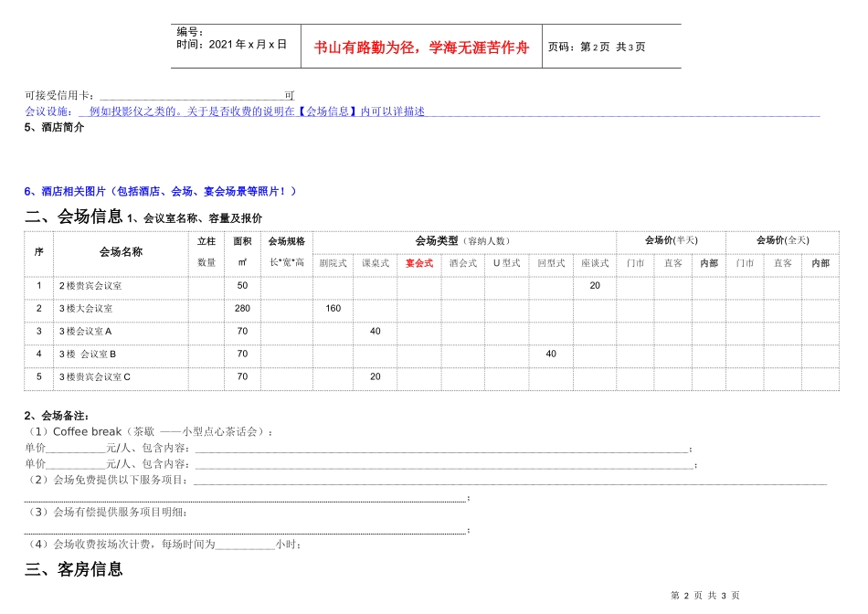
Task: Click theater capacity 160 in row 2
Action: click(333, 309)
